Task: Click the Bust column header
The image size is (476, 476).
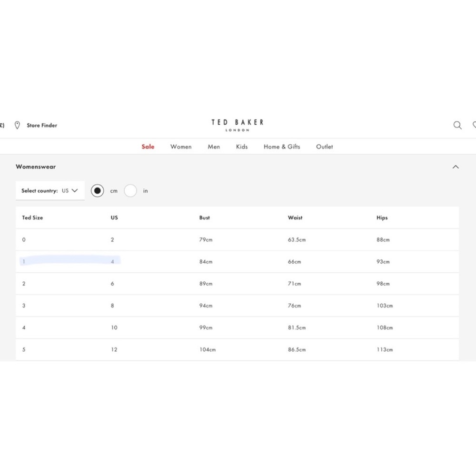Action: coord(205,218)
